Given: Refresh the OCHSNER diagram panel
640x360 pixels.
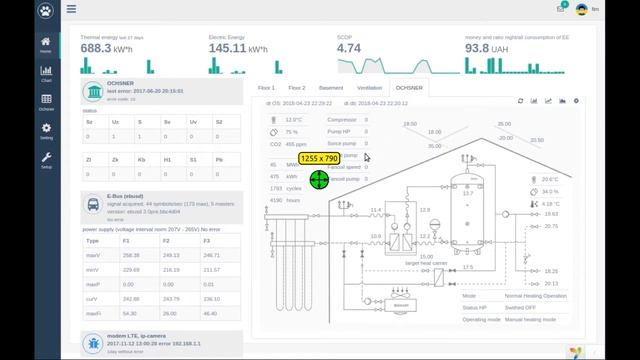Looking at the screenshot, I should pos(520,101).
